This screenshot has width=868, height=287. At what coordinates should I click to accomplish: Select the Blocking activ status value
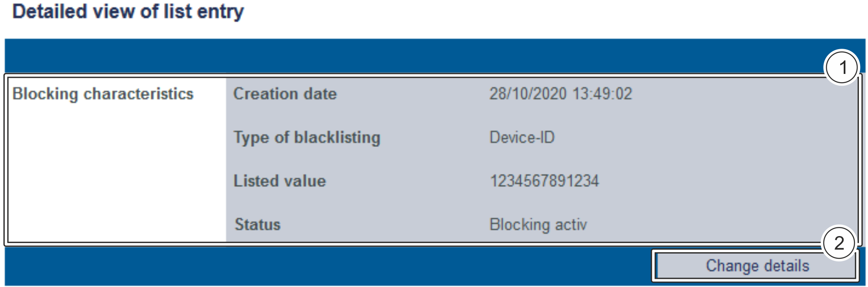tap(538, 224)
